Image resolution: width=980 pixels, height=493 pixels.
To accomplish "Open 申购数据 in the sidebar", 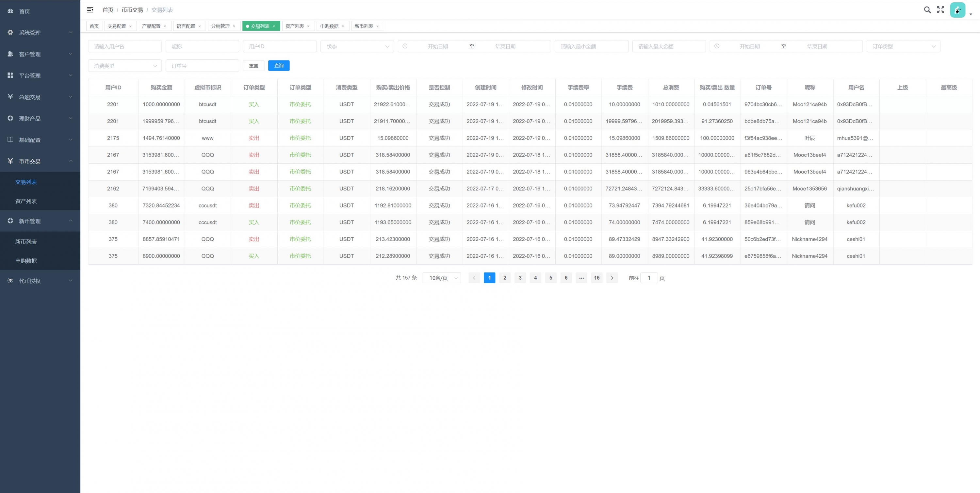I will [26, 261].
